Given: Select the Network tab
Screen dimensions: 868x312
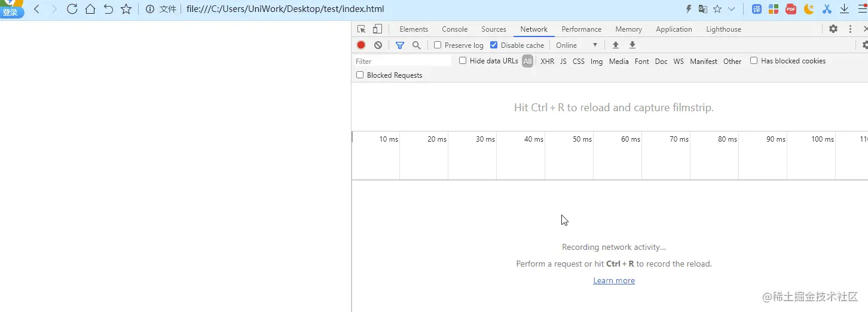Looking at the screenshot, I should pos(534,29).
